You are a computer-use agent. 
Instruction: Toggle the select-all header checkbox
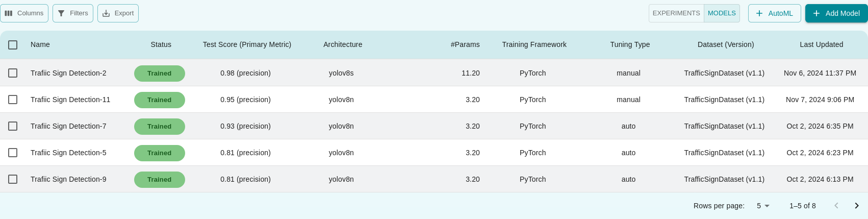pos(13,45)
